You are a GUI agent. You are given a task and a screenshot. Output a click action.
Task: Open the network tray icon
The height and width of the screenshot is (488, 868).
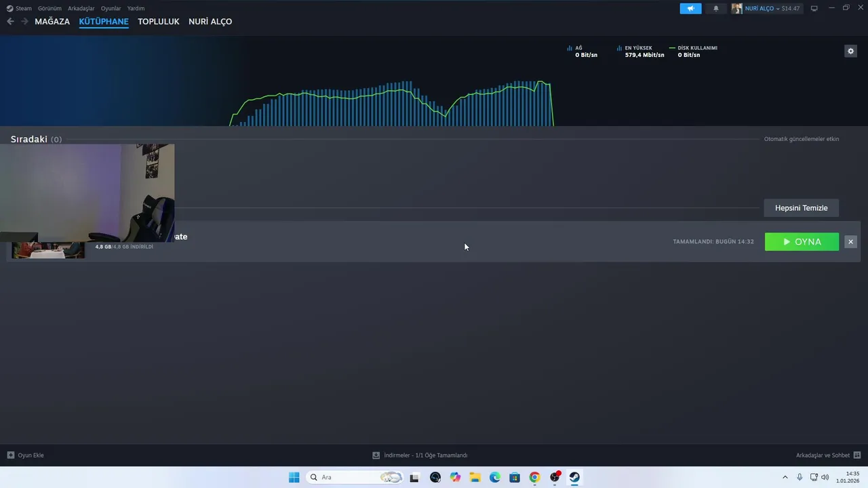[814, 477]
